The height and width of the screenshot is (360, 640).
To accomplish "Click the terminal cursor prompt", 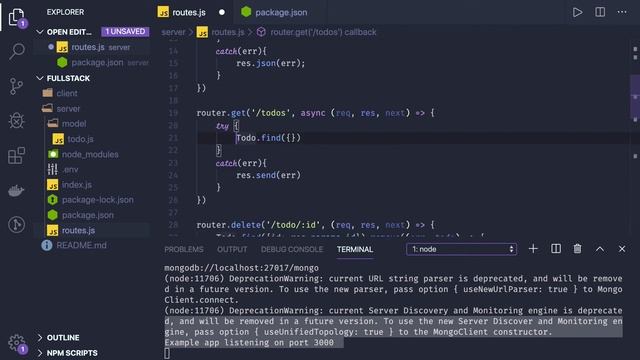I will pyautogui.click(x=167, y=353).
